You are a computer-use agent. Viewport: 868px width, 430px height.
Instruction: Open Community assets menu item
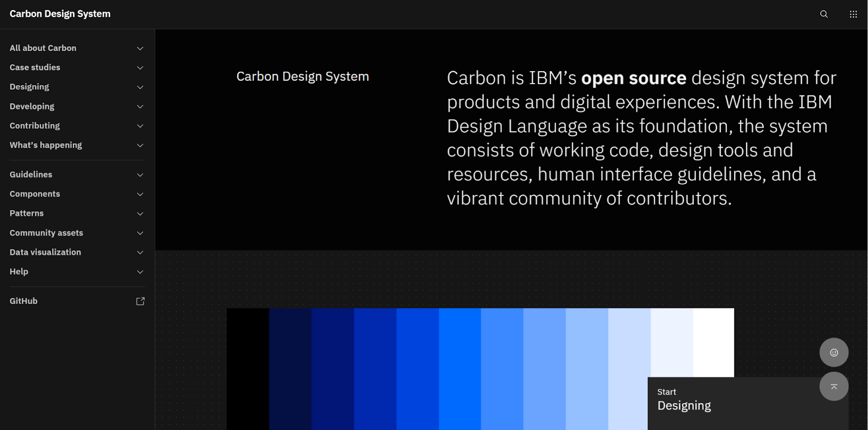point(77,233)
